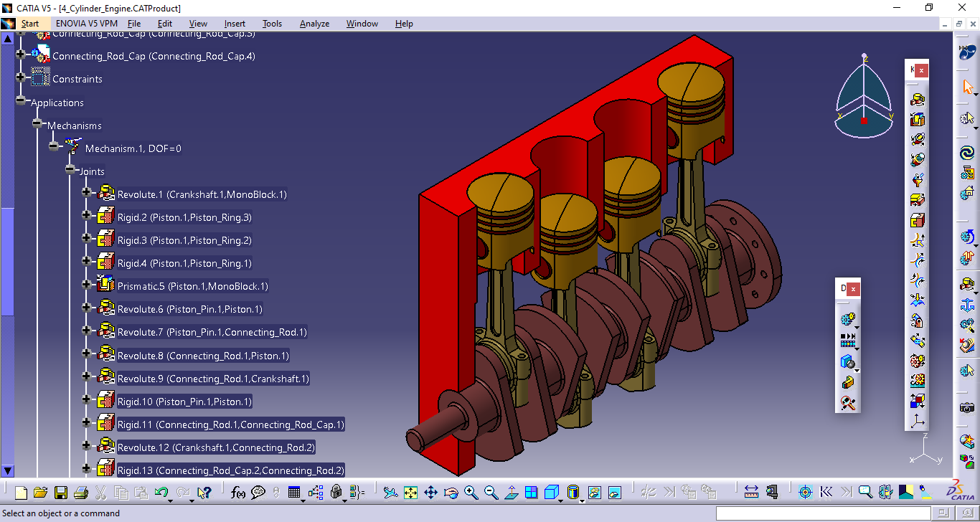This screenshot has width=980, height=522.
Task: Open the Design Table tool
Action: (x=293, y=493)
